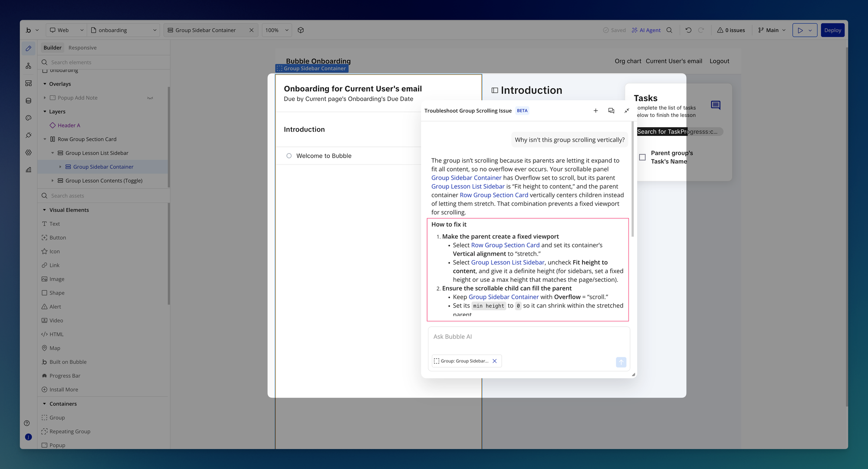868x469 pixels.
Task: Collapse the Visual Elements section
Action: pyautogui.click(x=45, y=210)
